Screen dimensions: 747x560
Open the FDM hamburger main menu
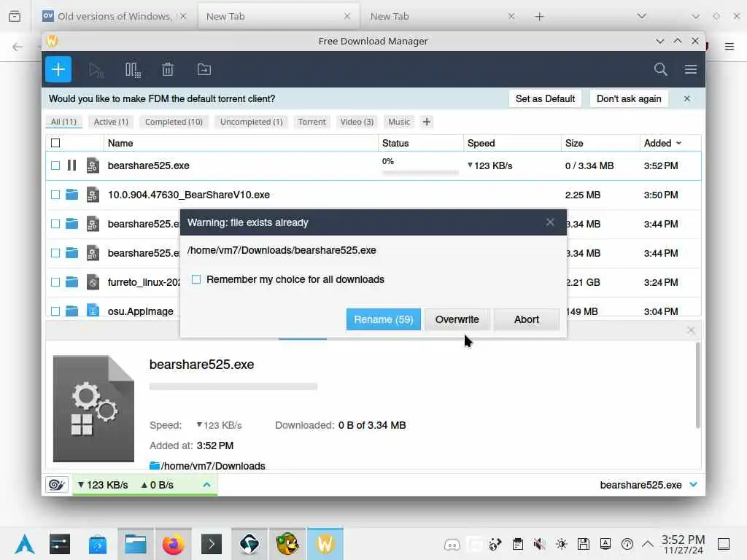tap(691, 69)
